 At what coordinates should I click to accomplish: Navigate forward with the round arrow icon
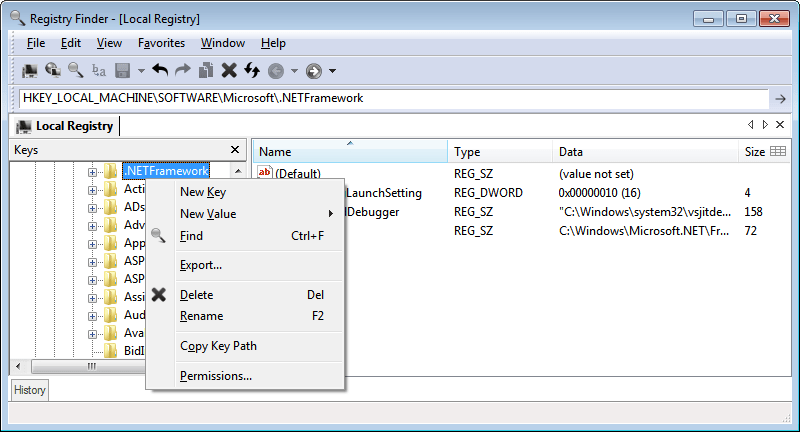click(x=314, y=70)
